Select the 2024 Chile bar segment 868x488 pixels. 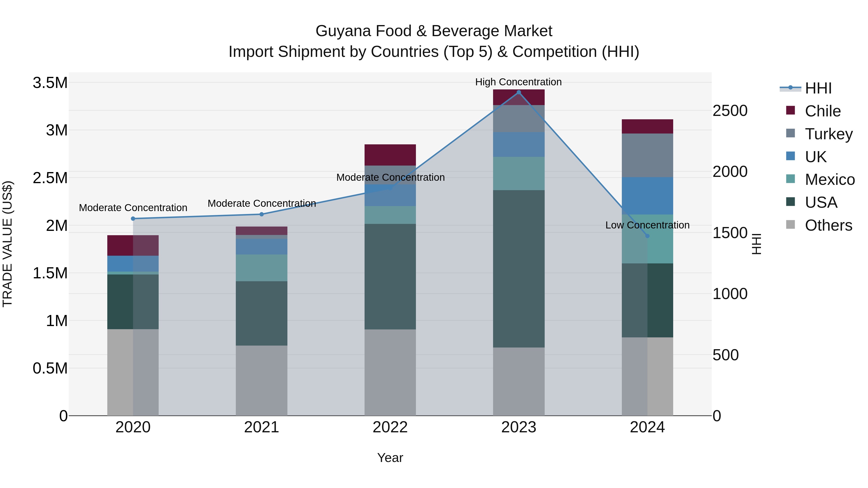[647, 127]
